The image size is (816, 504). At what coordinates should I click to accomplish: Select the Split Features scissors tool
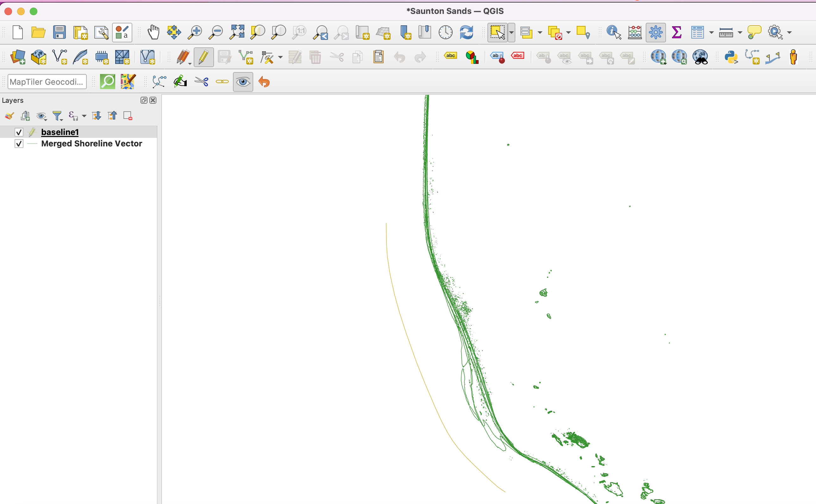201,82
